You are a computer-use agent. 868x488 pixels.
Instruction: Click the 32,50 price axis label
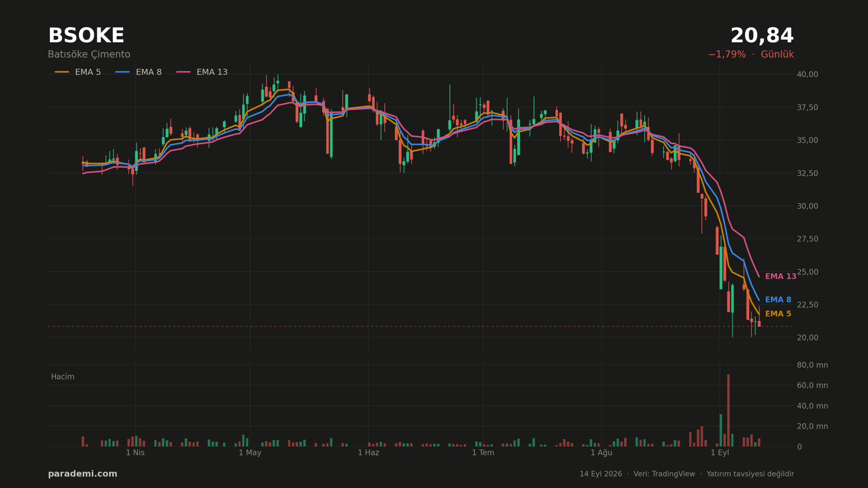(x=808, y=173)
